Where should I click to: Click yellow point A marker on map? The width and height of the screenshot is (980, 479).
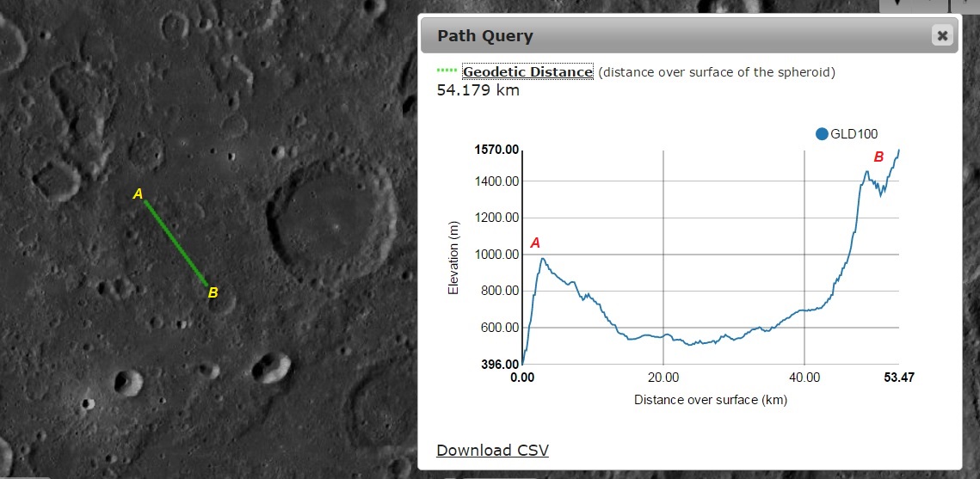[x=138, y=194]
